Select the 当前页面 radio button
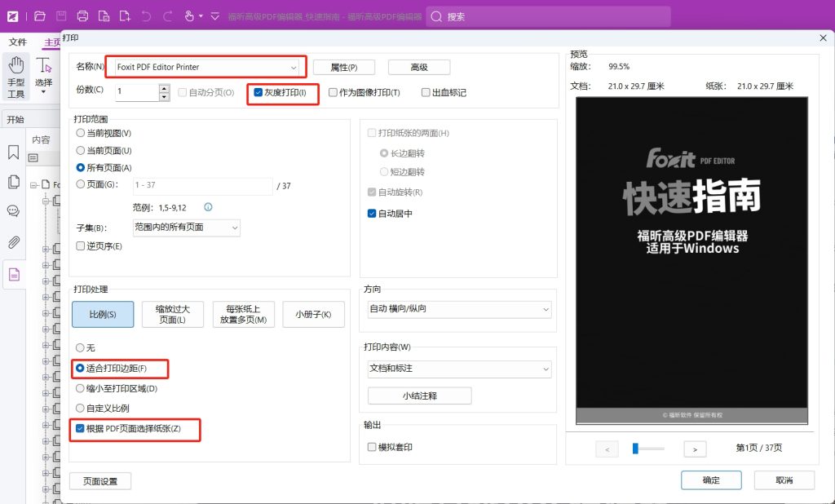Image resolution: width=835 pixels, height=504 pixels. (81, 150)
